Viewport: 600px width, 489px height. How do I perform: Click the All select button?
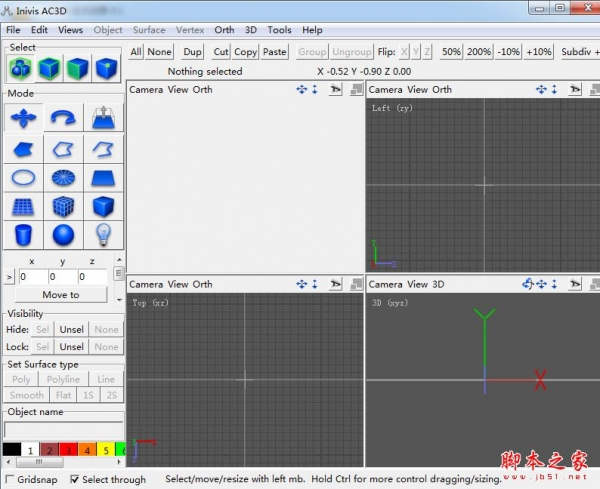(x=136, y=52)
